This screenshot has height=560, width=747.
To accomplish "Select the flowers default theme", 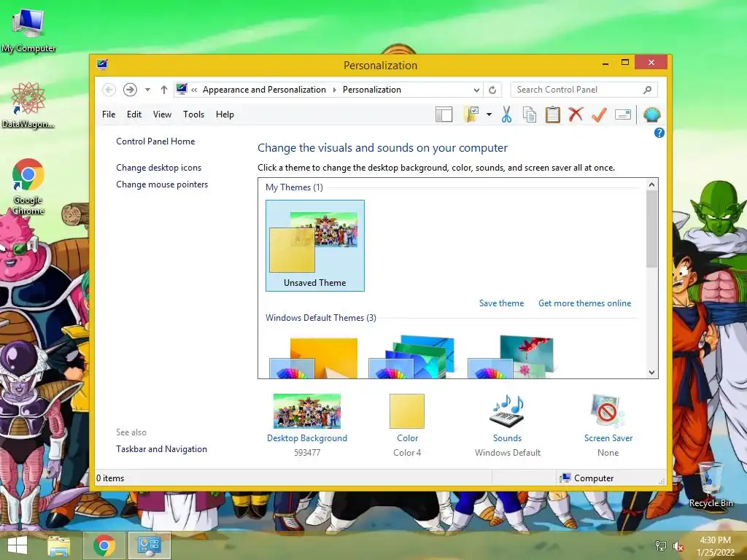I will coord(511,356).
